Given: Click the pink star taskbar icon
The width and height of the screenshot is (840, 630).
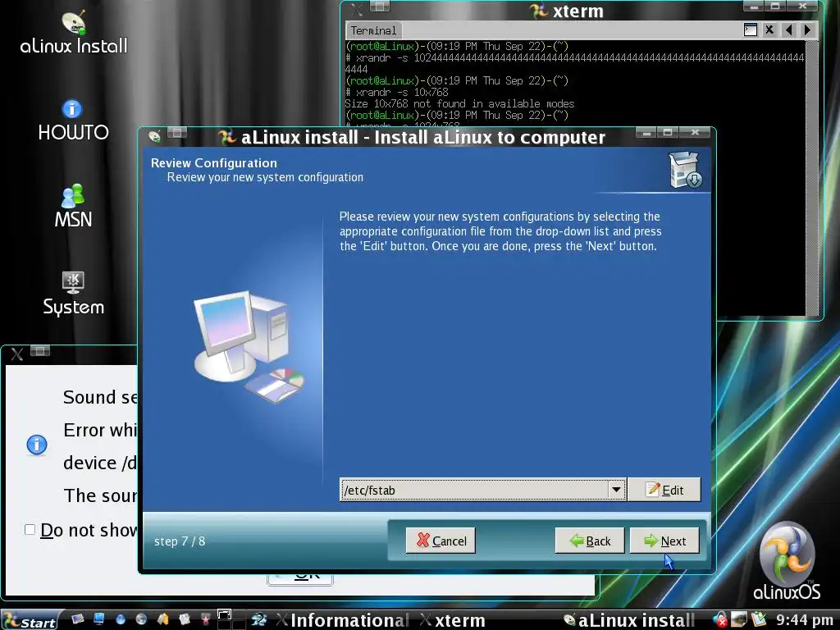Looking at the screenshot, I should 206,620.
